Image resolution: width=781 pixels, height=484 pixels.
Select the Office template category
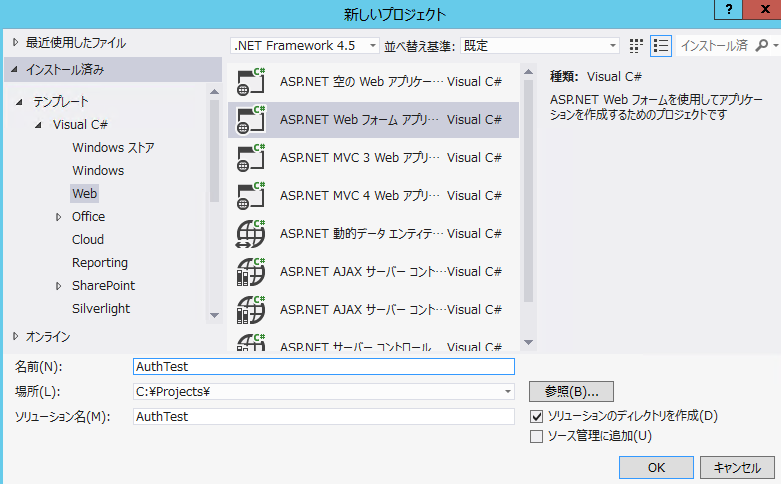pyautogui.click(x=88, y=217)
